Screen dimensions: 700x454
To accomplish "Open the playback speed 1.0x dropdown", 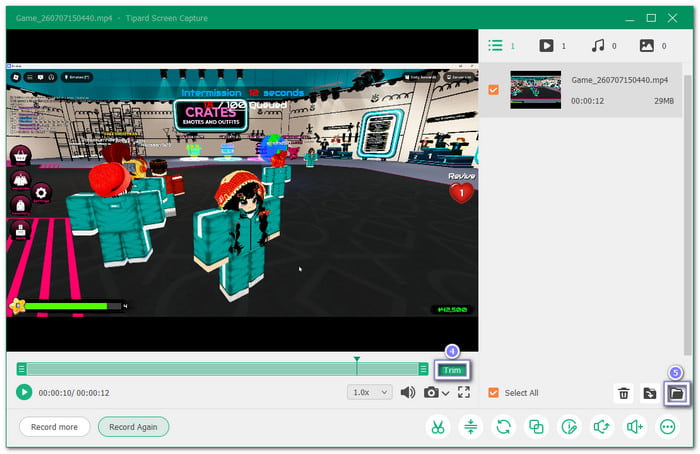I will (370, 392).
